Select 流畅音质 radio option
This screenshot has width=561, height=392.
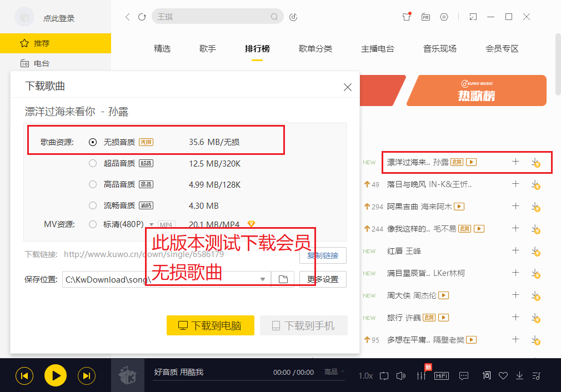pyautogui.click(x=93, y=205)
